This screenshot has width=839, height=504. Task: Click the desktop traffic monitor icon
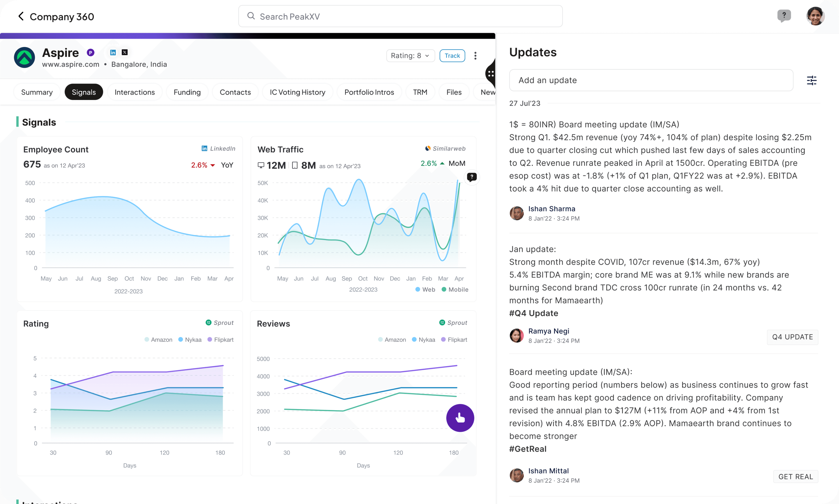[x=261, y=165]
